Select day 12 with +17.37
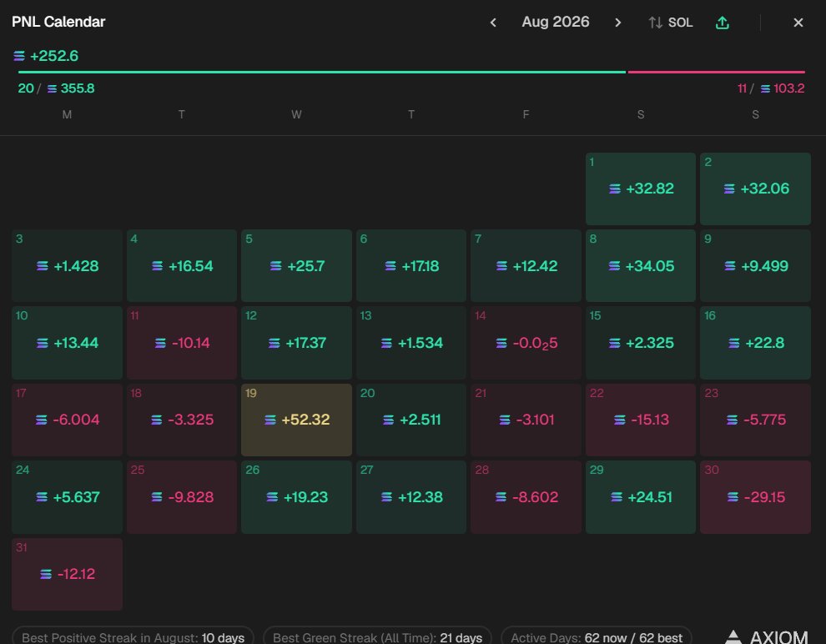826x644 pixels. pos(296,343)
